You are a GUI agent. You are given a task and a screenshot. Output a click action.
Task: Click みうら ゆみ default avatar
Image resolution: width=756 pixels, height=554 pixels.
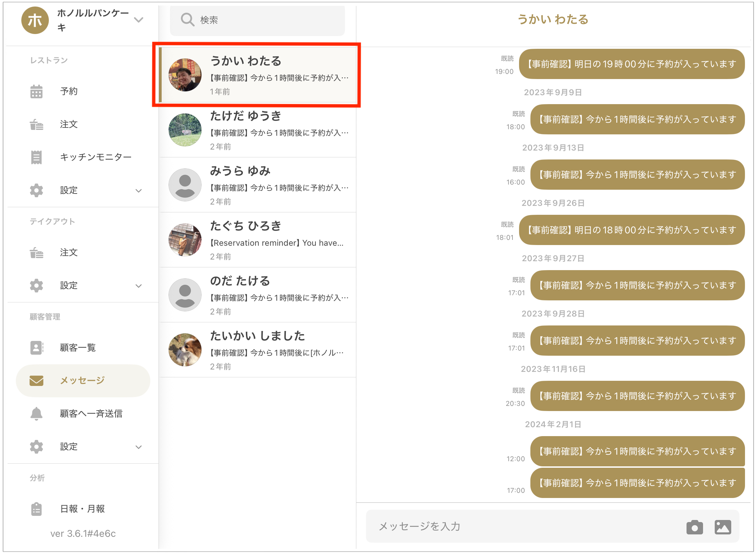click(x=185, y=185)
